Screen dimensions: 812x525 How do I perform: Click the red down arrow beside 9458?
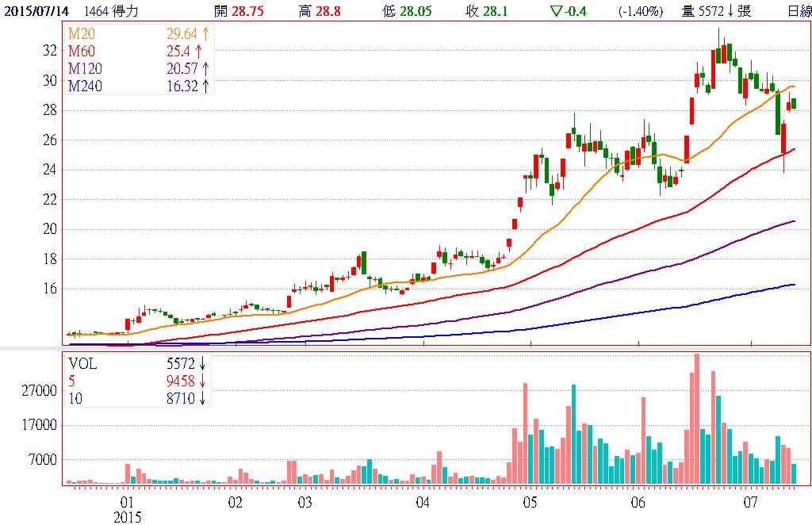(203, 381)
